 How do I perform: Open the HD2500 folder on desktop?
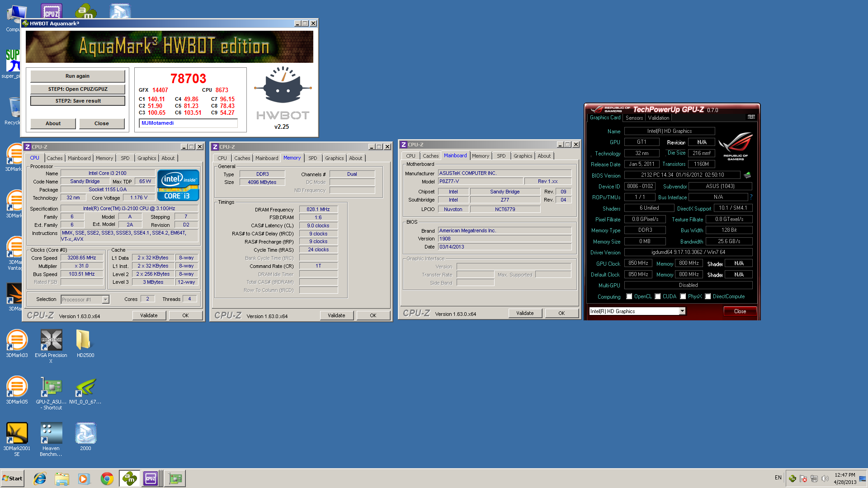pos(85,343)
